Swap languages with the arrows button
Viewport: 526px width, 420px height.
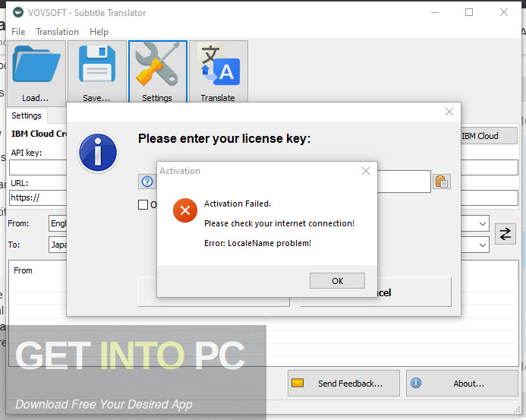(x=506, y=234)
